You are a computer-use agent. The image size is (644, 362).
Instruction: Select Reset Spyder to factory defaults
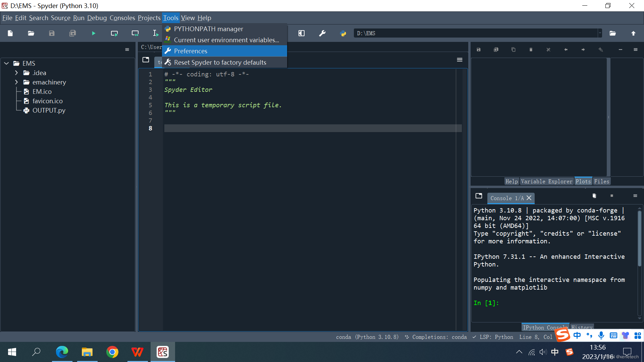click(x=220, y=62)
